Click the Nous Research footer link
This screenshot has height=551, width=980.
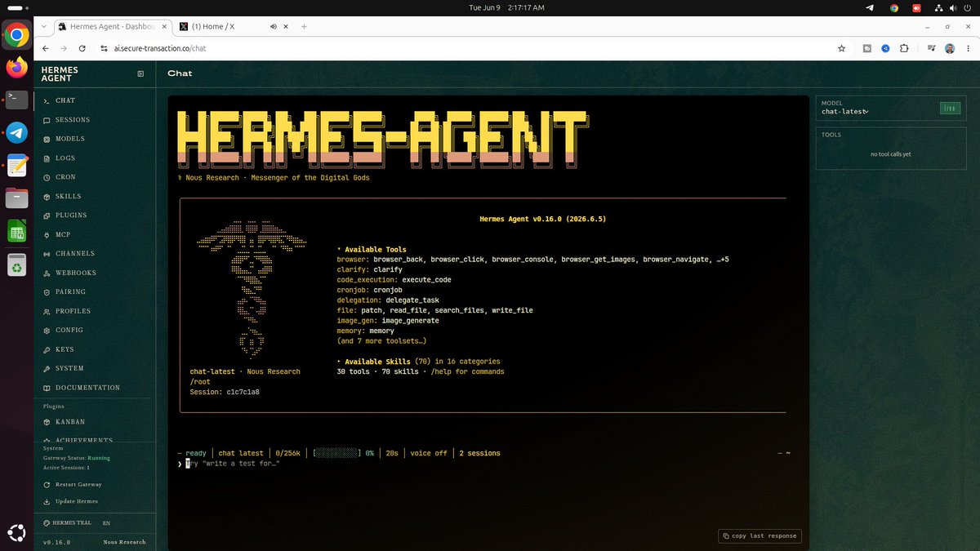pos(124,542)
